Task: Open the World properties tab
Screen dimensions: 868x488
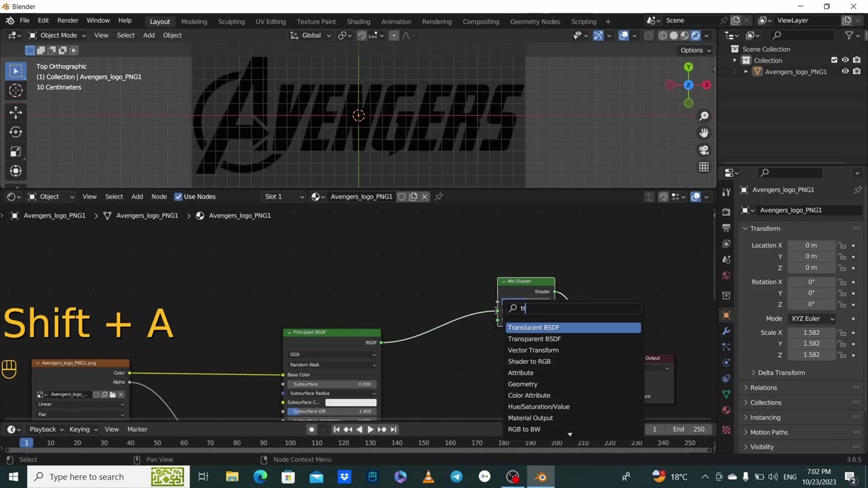Action: coord(726,276)
